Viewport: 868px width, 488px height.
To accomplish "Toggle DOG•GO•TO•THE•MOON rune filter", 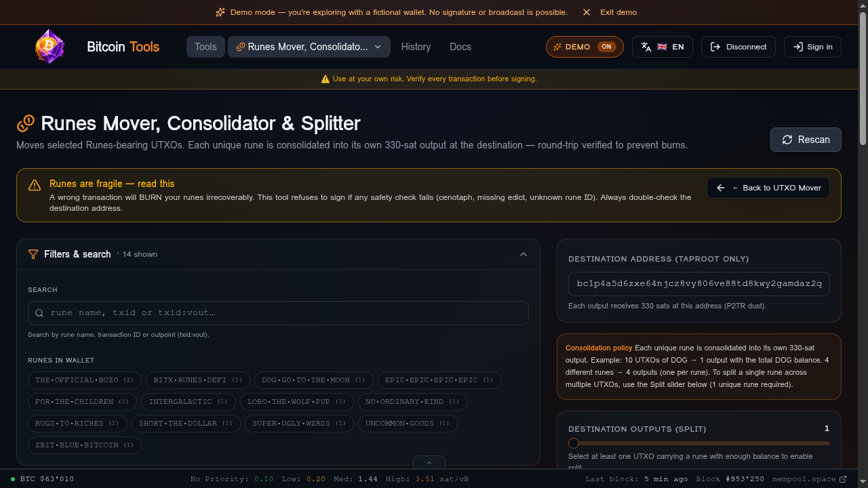I will [x=313, y=380].
